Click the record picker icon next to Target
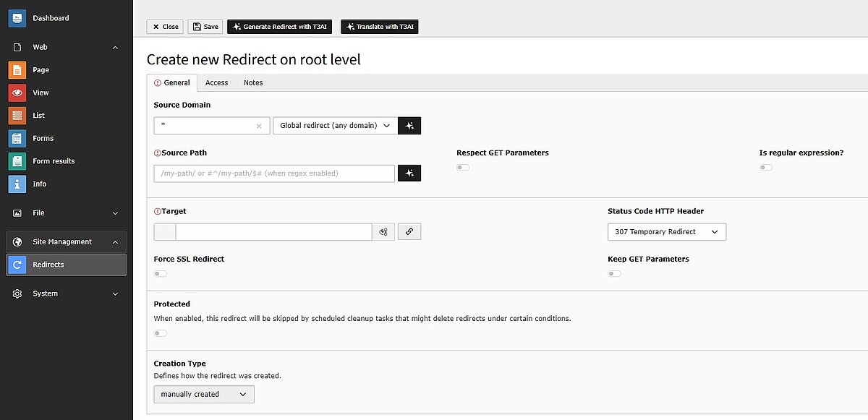The width and height of the screenshot is (868, 420). (384, 231)
